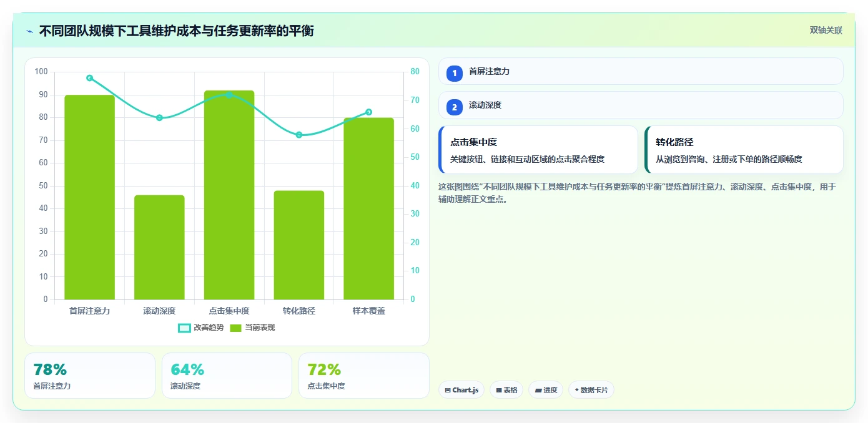This screenshot has width=868, height=423.
Task: Click the lightning icon beside the title
Action: coord(29,31)
